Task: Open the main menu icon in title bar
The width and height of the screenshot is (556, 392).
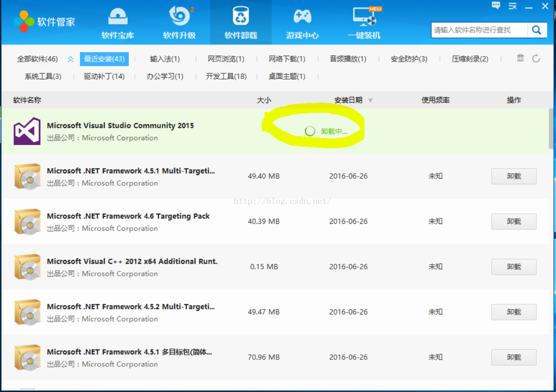Action: tap(512, 6)
